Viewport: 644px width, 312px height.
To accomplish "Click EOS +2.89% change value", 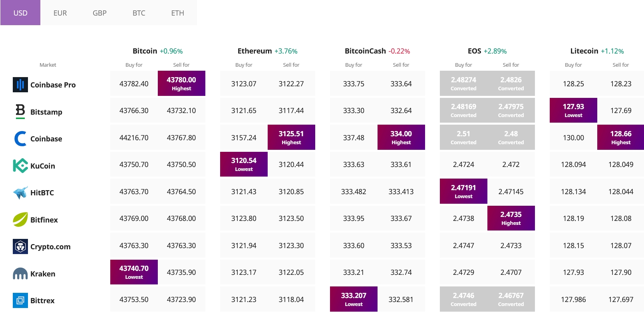I will [495, 51].
